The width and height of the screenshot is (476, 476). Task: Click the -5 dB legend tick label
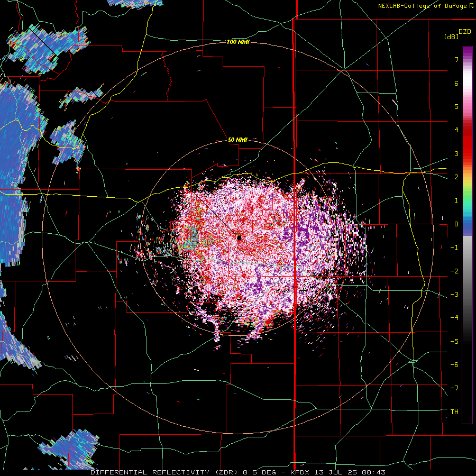tap(454, 342)
